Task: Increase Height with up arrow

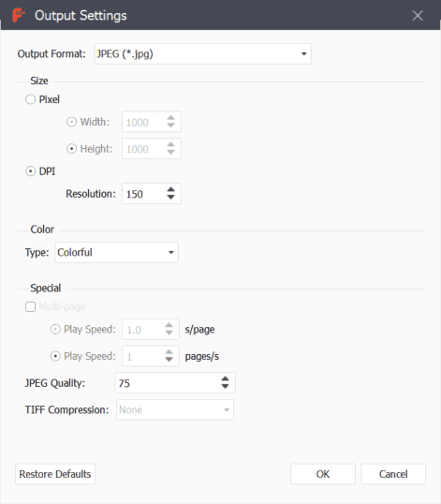Action: point(170,144)
